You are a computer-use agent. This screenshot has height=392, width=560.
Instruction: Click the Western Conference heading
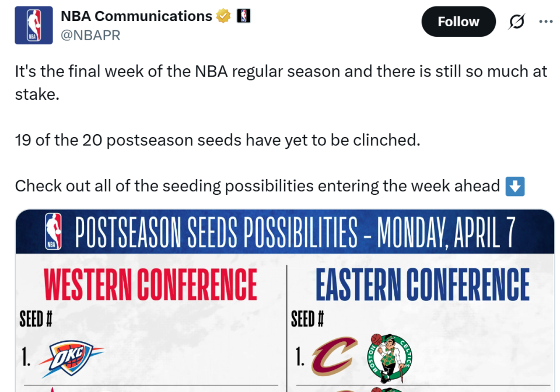pos(150,285)
